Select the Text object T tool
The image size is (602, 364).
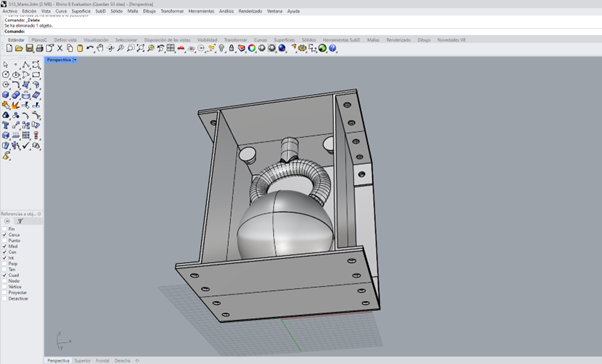pos(5,125)
